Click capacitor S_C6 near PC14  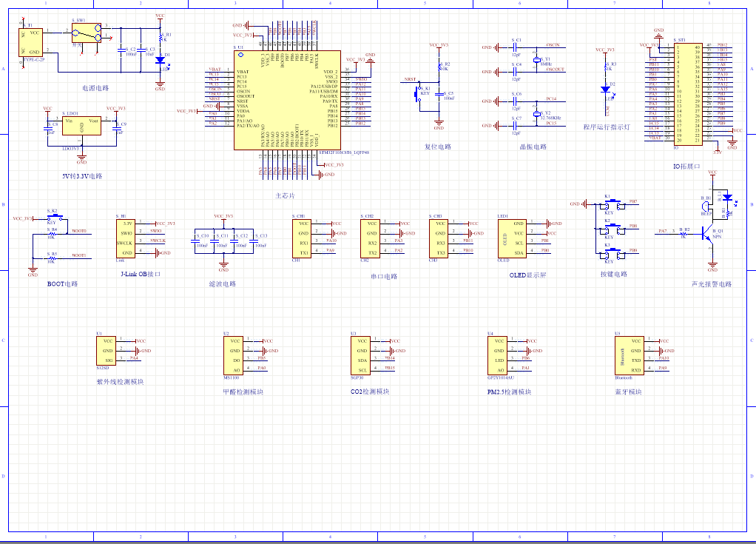(514, 101)
